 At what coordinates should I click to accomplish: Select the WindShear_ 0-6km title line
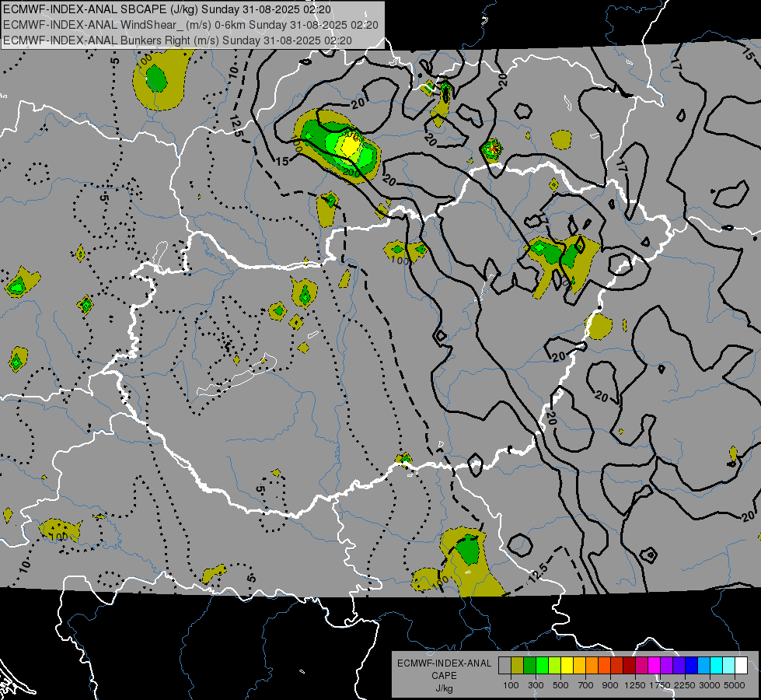[190, 25]
